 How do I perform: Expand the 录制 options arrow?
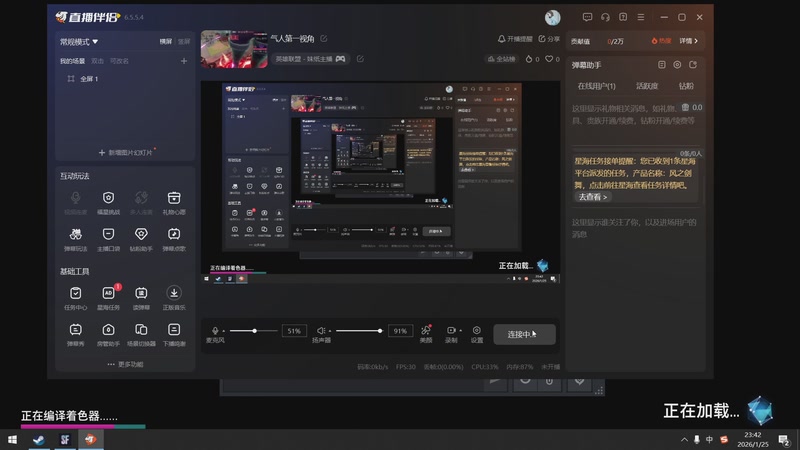tap(461, 331)
